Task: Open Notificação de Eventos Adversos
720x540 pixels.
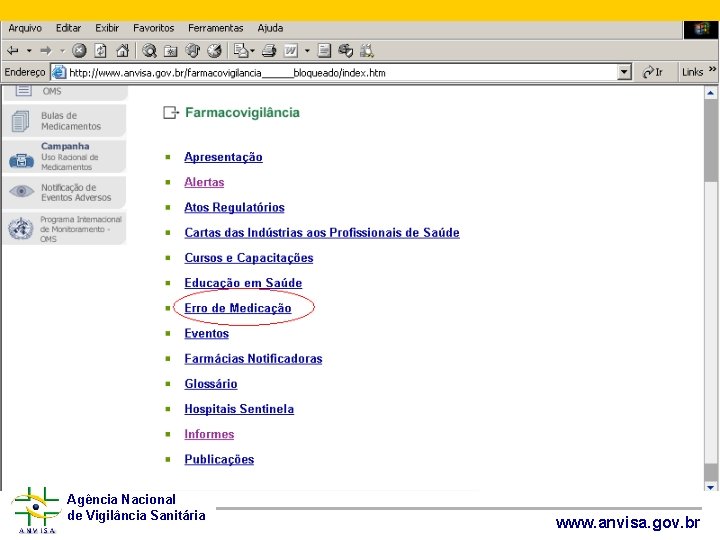Action: 64,192
